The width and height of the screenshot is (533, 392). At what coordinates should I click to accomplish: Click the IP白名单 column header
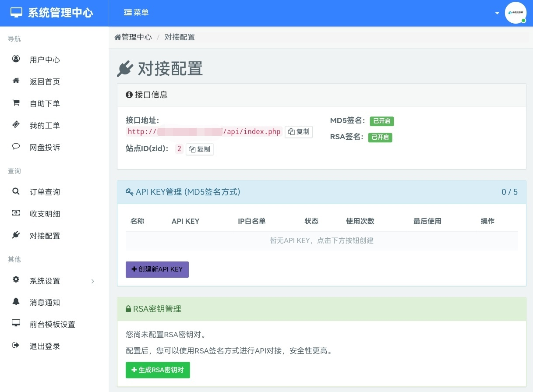click(x=252, y=221)
